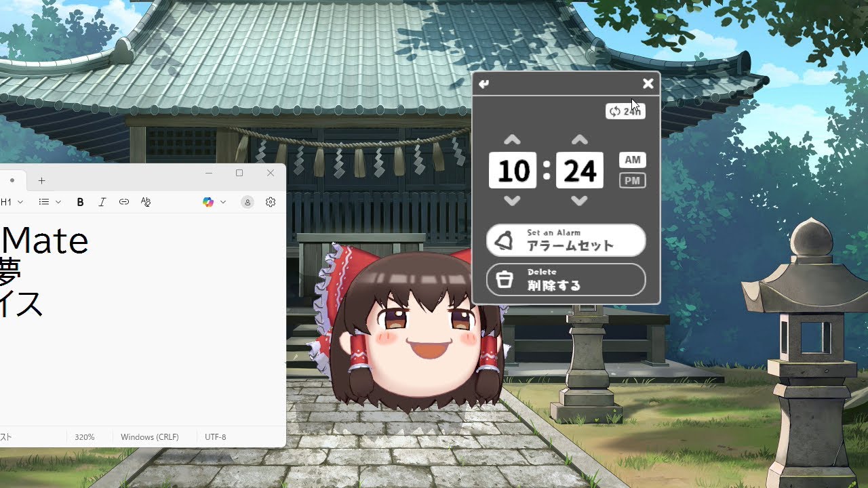Choose AM for the alarm
The image size is (868, 488).
[x=633, y=160]
